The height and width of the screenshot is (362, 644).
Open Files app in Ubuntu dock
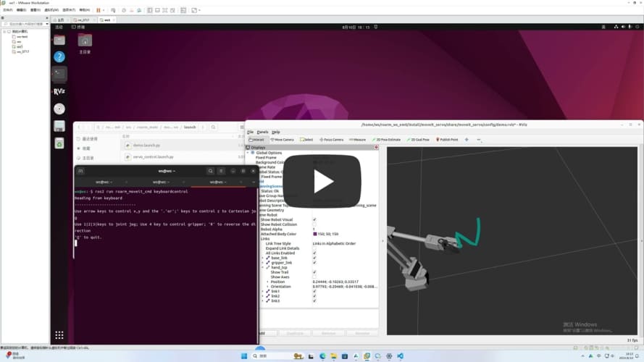point(59,40)
